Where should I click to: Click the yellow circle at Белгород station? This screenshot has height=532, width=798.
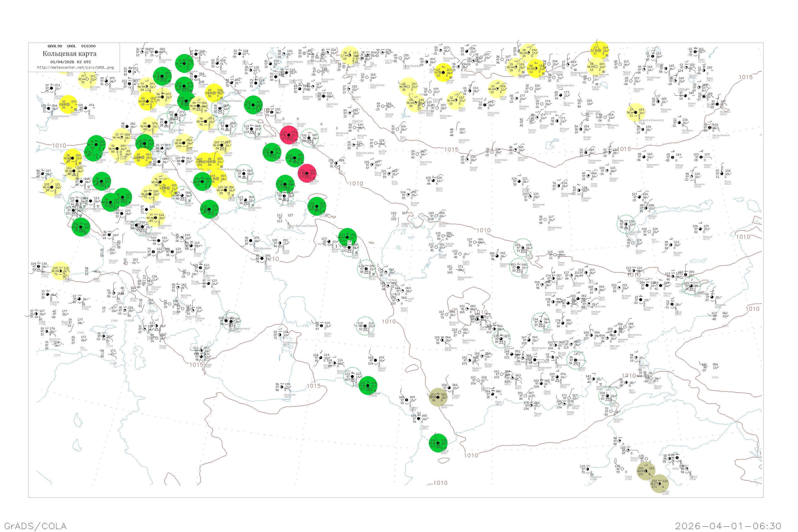point(87,79)
